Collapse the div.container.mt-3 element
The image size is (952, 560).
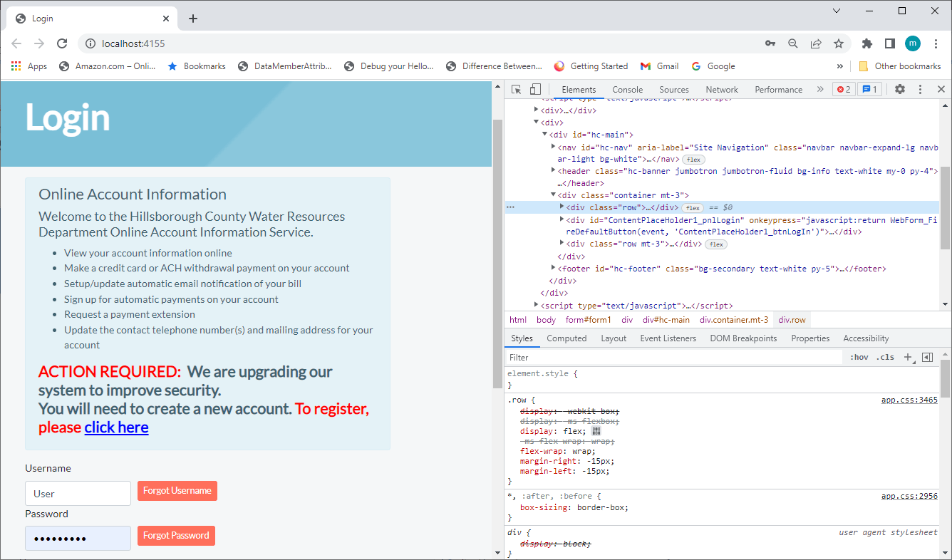[x=554, y=195]
